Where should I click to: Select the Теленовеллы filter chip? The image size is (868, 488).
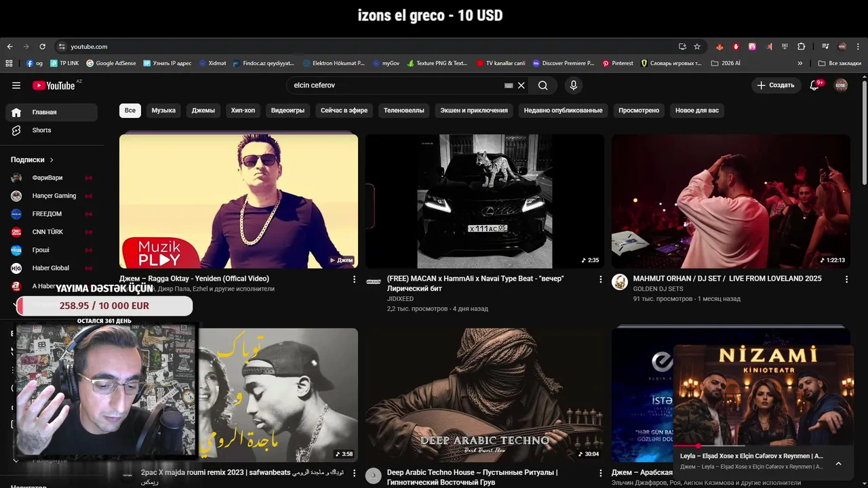[403, 110]
